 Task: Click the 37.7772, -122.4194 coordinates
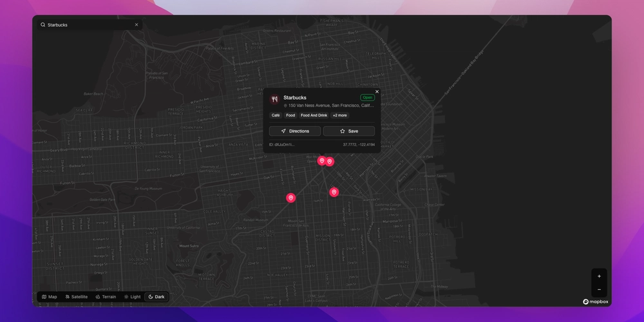pos(359,144)
